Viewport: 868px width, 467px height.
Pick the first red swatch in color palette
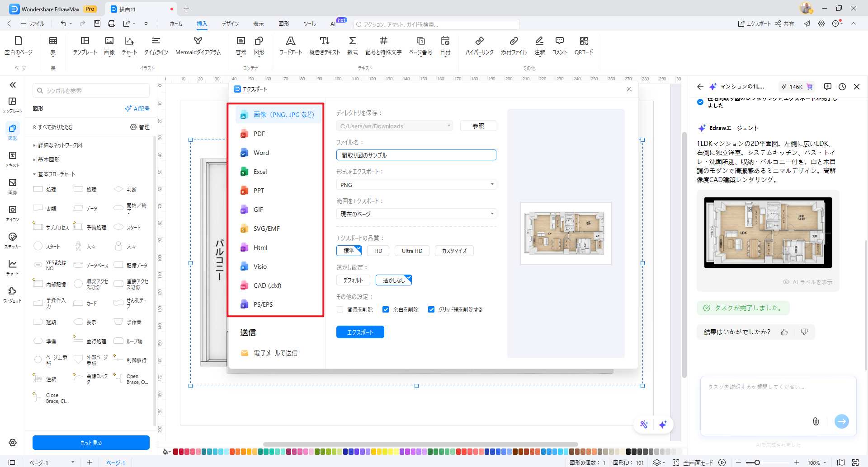175,452
